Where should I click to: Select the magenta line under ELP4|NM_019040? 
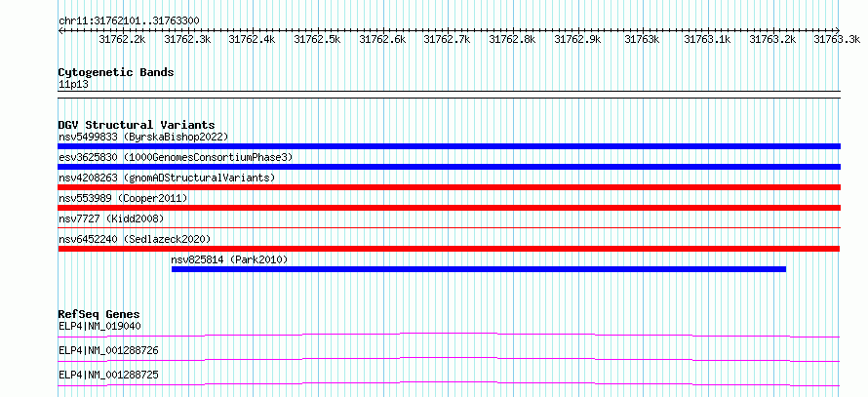point(450,335)
